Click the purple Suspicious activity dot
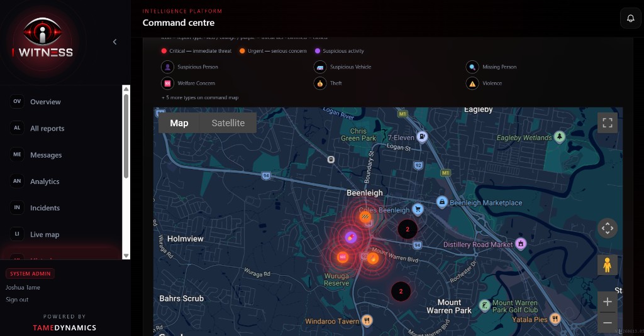This screenshot has height=336, width=644. (x=318, y=51)
